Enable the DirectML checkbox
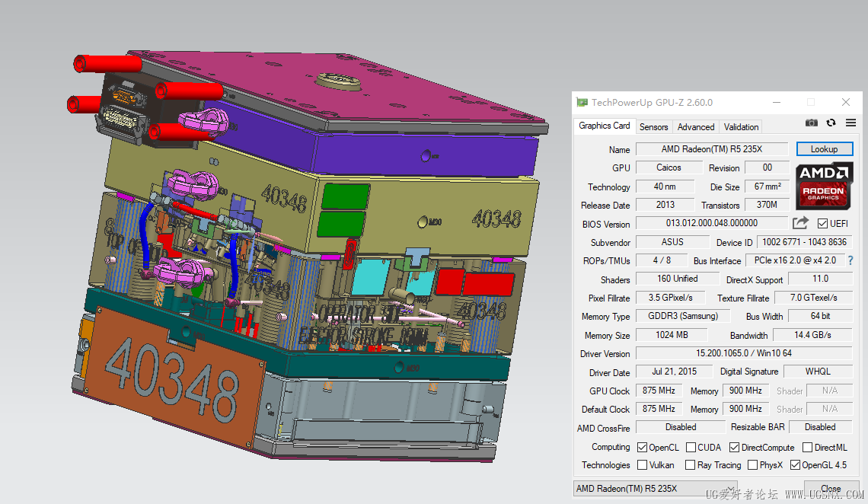868x504 pixels. (808, 447)
